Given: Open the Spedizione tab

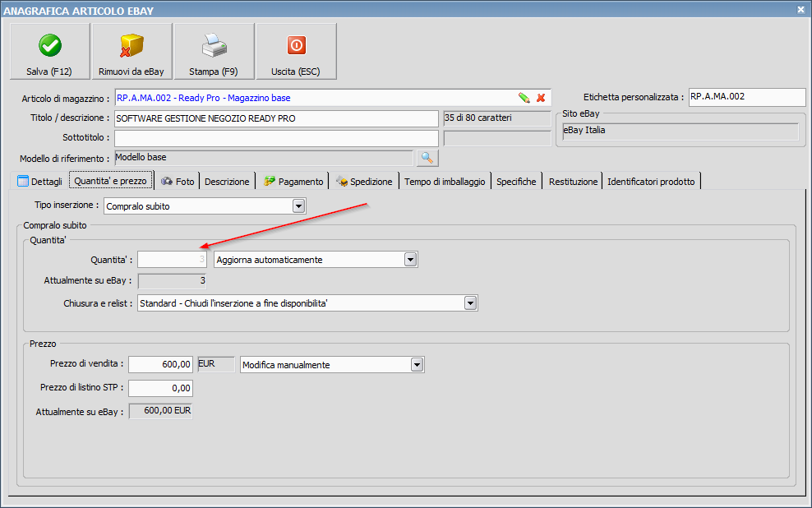Looking at the screenshot, I should [365, 181].
